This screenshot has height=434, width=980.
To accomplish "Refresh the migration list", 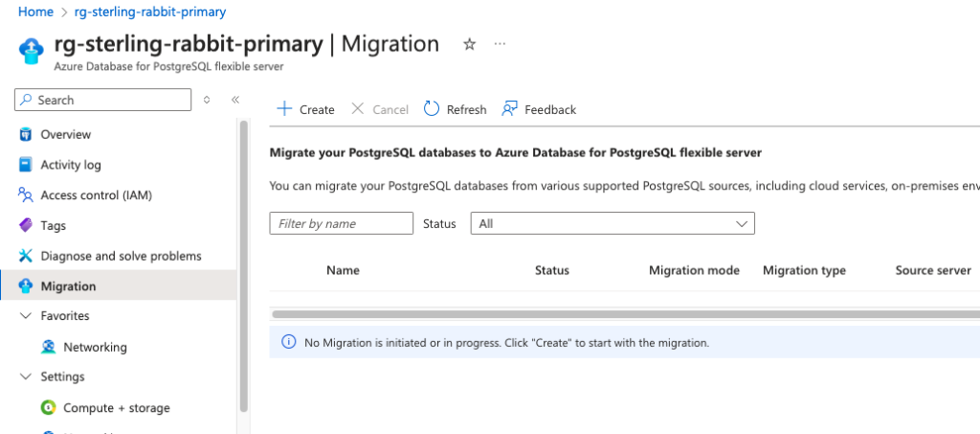I will [x=455, y=109].
